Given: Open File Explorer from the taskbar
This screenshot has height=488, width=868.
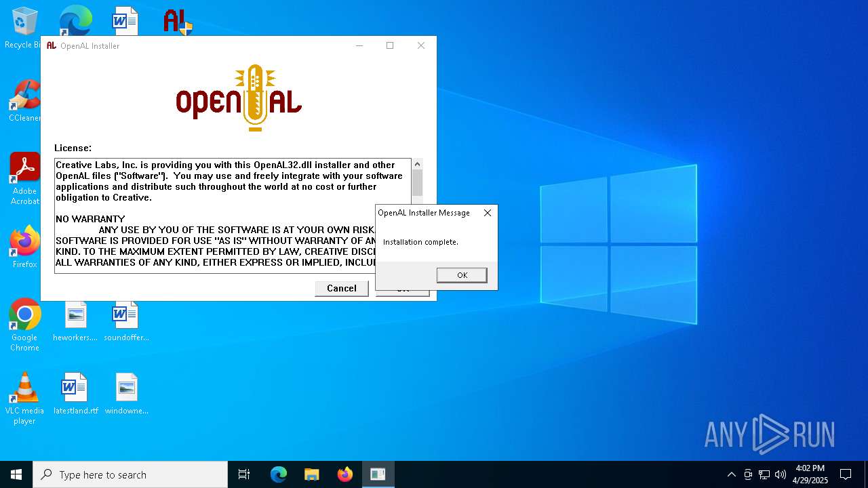Looking at the screenshot, I should click(x=311, y=474).
